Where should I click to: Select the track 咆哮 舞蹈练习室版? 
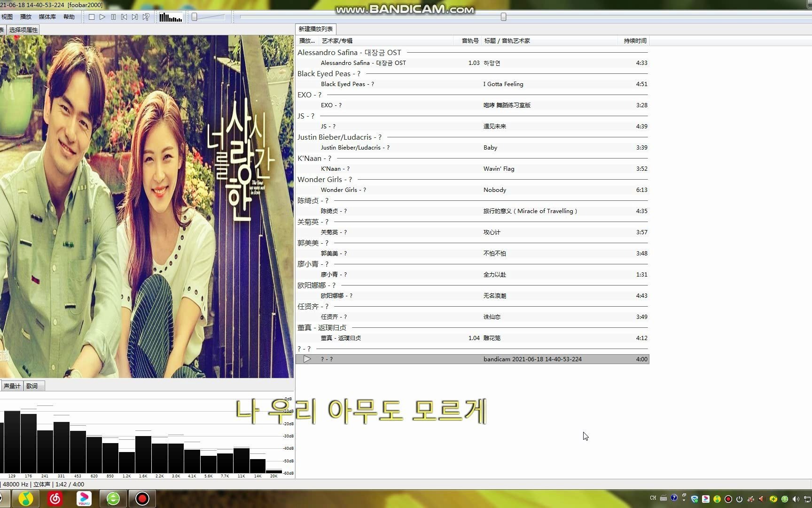coord(472,105)
